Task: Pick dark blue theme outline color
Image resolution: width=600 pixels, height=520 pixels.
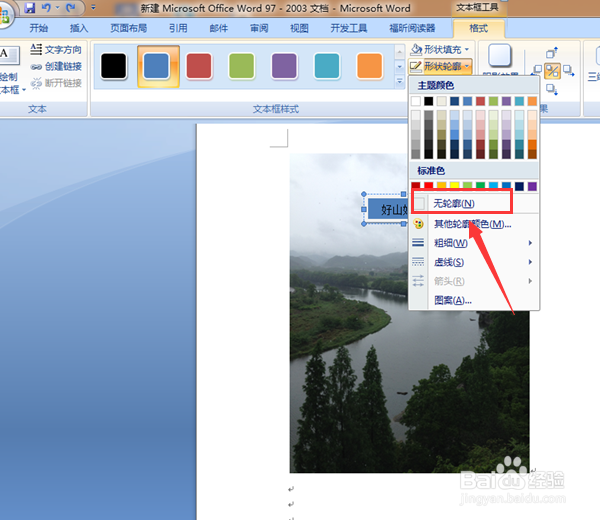Action: point(455,101)
